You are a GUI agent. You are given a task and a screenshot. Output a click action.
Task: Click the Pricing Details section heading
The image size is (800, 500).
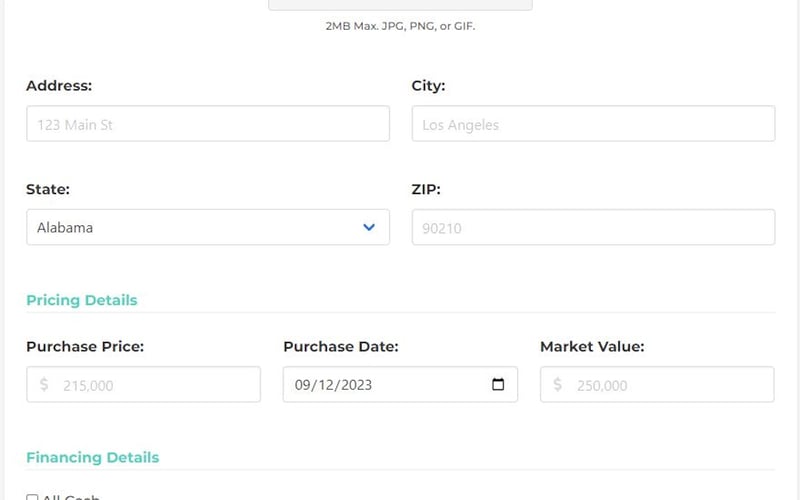pyautogui.click(x=82, y=300)
